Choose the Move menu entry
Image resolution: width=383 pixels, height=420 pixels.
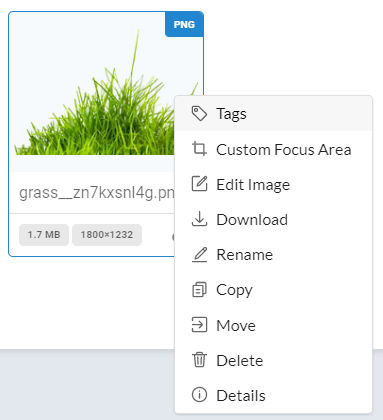[x=273, y=325]
